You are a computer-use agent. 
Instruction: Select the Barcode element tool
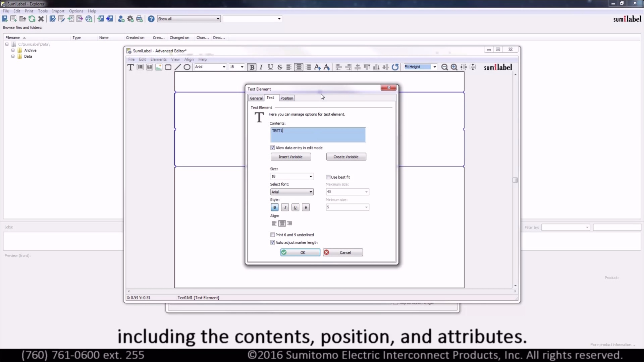tap(140, 67)
